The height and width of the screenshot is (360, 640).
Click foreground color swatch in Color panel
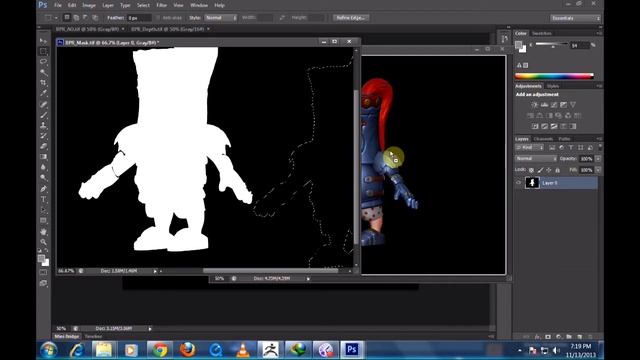tap(518, 44)
